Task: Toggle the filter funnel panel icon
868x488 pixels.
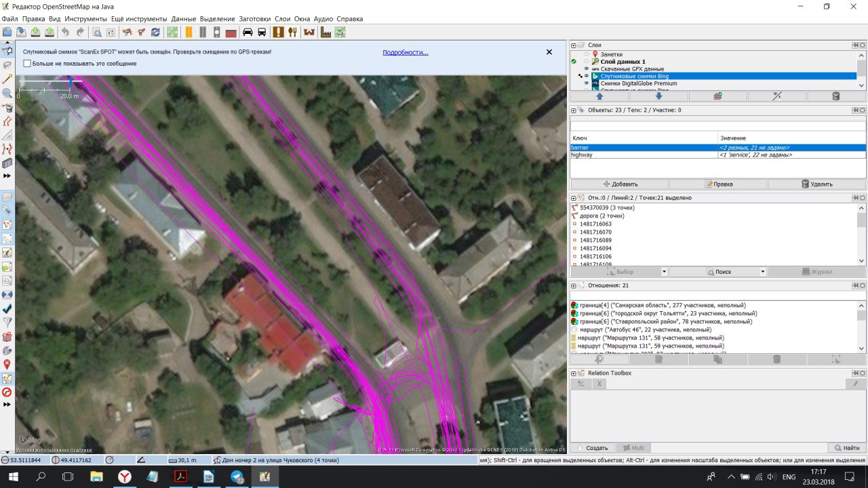Action: 7,322
